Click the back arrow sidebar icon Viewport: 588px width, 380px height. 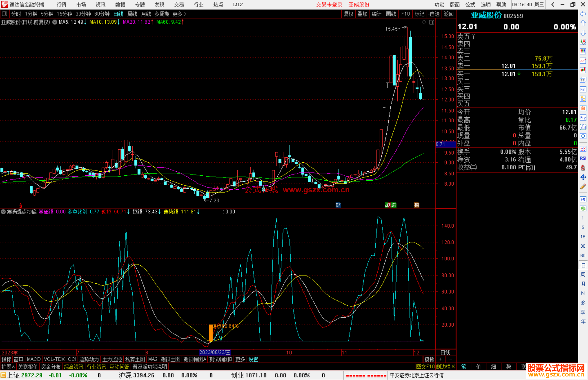583,14
